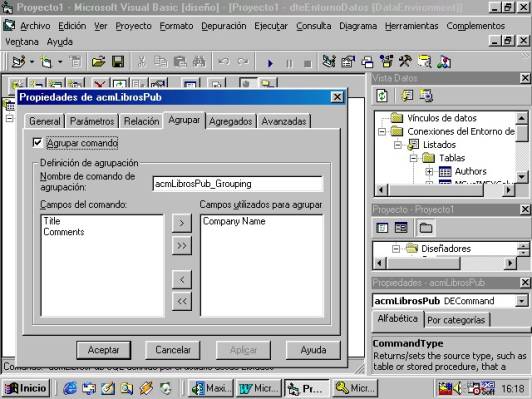Click the Add Form toolbar icon

46,62
